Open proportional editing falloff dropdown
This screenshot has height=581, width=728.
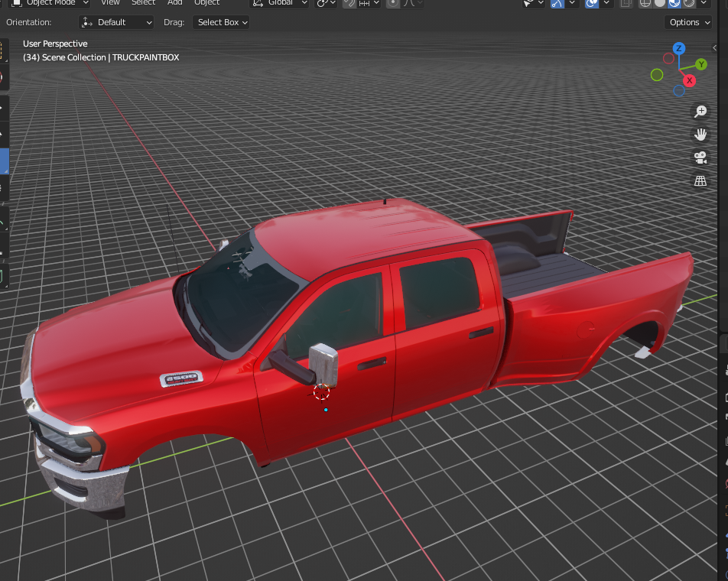412,3
